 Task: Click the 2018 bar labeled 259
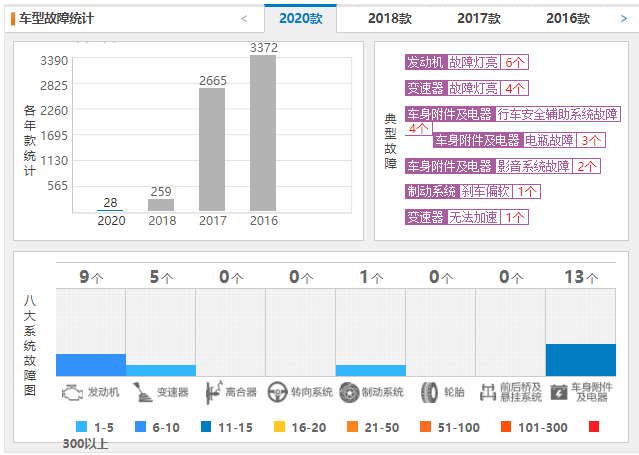pos(161,205)
